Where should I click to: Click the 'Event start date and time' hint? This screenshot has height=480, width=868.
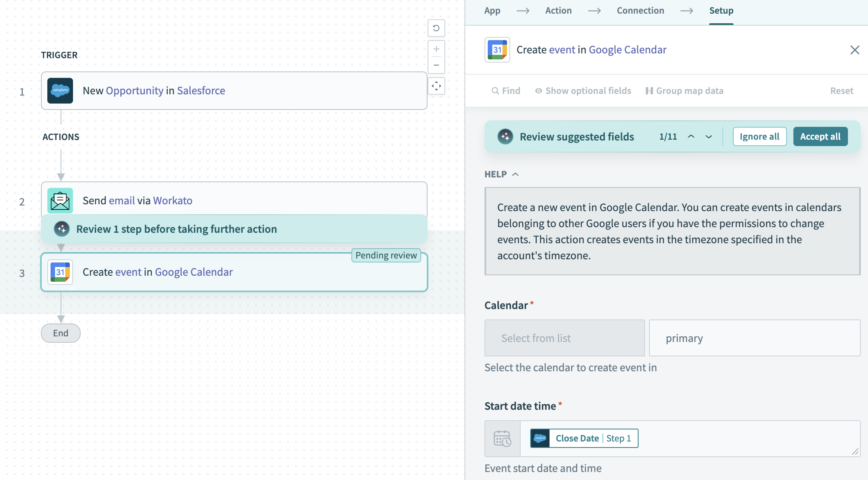coord(543,468)
